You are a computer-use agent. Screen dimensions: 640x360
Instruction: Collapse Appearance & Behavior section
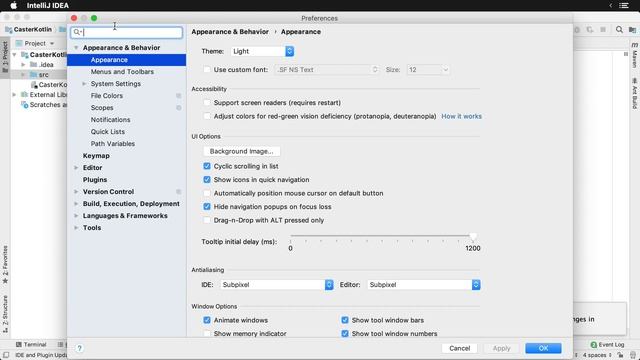(x=76, y=48)
